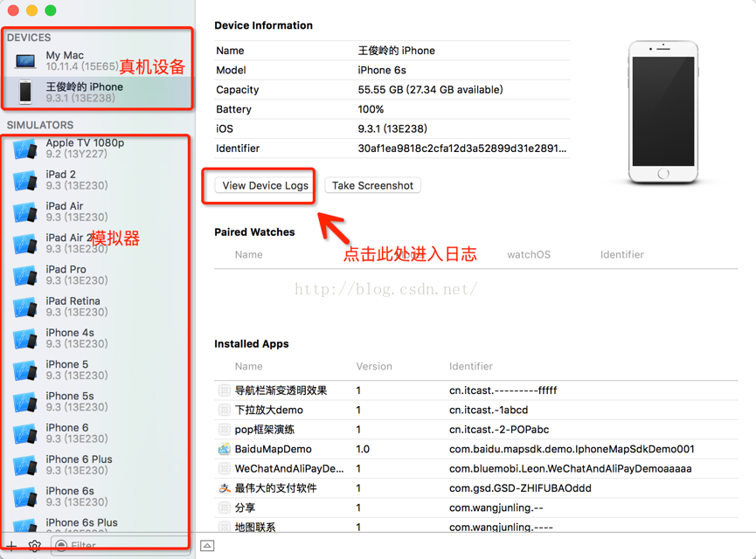Select the My Mac device row

point(97,61)
